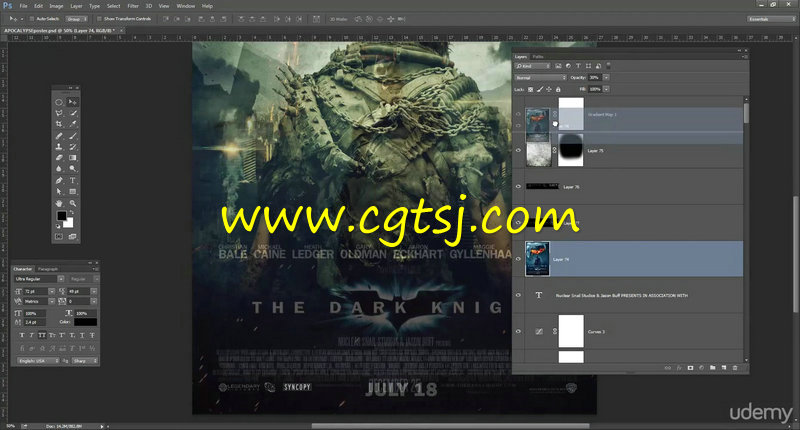Add a layer mask icon
The width and height of the screenshot is (800, 430).
click(x=690, y=368)
